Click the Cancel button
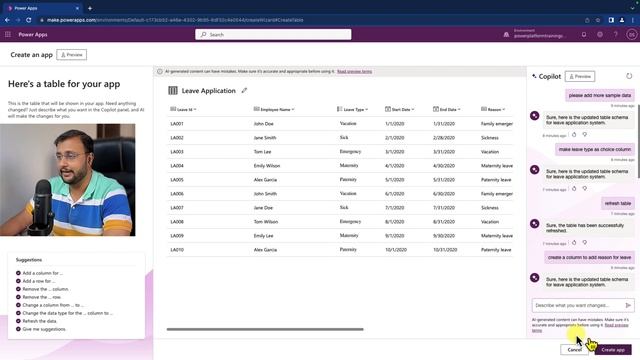 coord(575,350)
